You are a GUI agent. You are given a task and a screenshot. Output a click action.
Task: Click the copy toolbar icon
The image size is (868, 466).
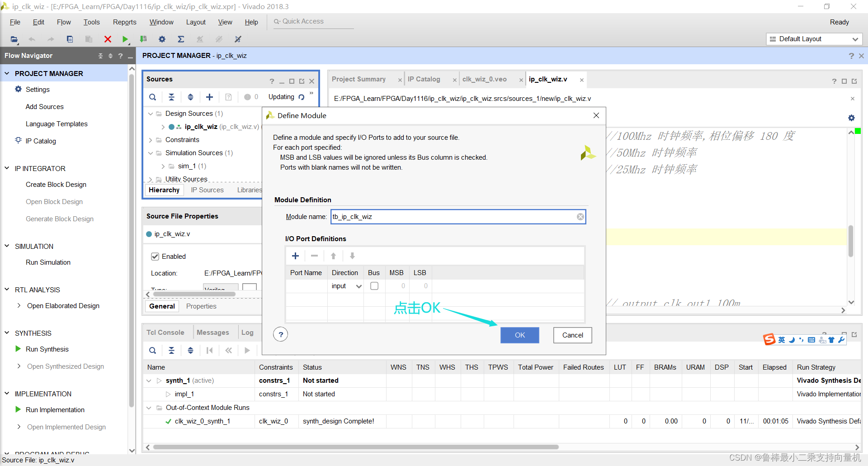click(70, 39)
